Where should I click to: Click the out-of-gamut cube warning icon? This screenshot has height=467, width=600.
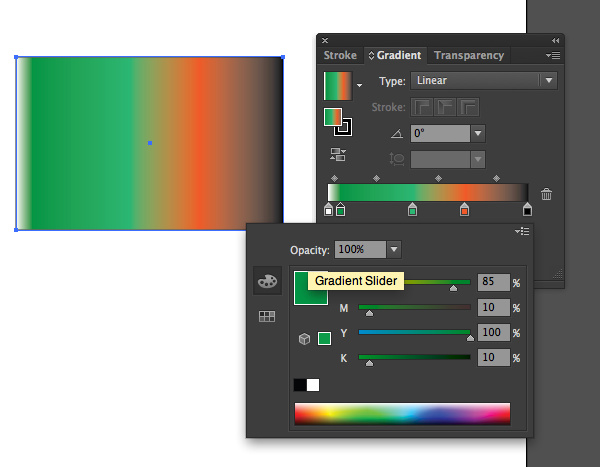[304, 339]
